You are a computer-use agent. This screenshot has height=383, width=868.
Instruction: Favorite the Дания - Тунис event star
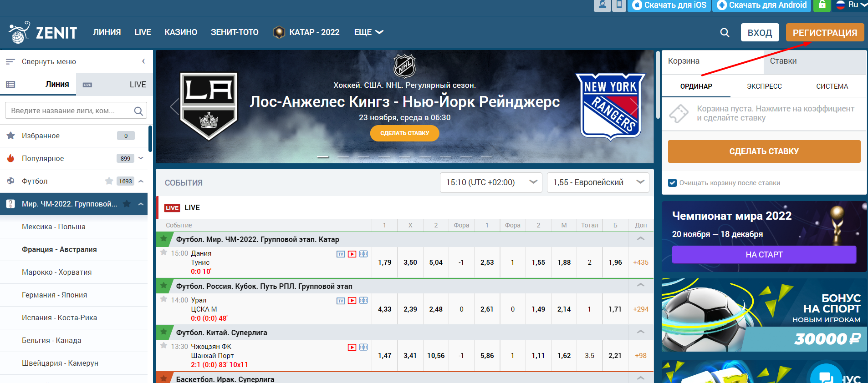(x=163, y=252)
